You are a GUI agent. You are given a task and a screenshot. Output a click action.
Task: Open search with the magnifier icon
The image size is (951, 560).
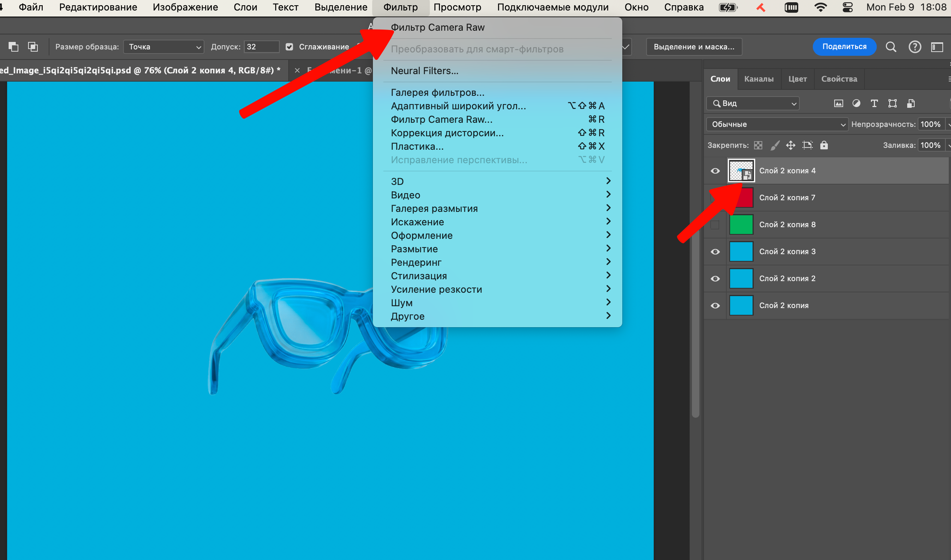coord(891,46)
